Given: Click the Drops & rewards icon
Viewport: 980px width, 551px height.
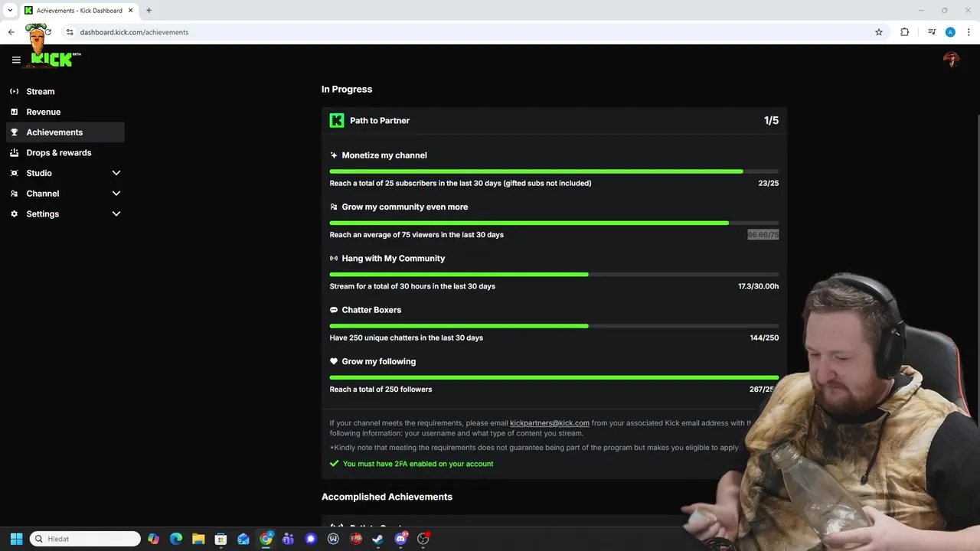Looking at the screenshot, I should pos(14,153).
